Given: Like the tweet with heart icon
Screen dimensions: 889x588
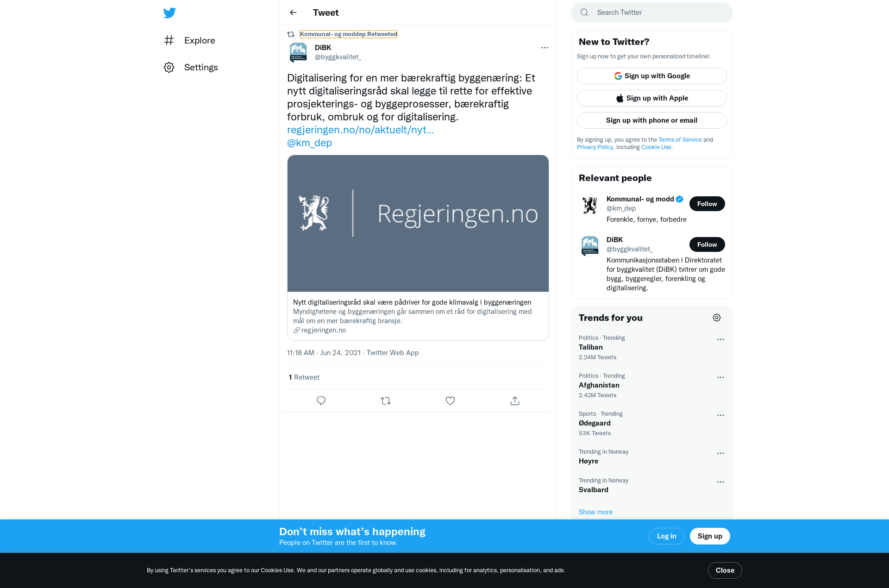Looking at the screenshot, I should (x=450, y=400).
